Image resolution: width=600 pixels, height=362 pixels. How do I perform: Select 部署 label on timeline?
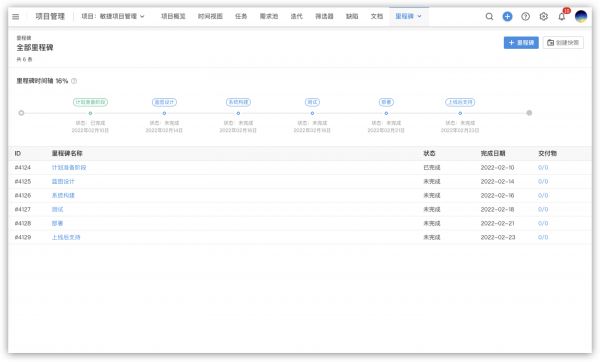386,102
